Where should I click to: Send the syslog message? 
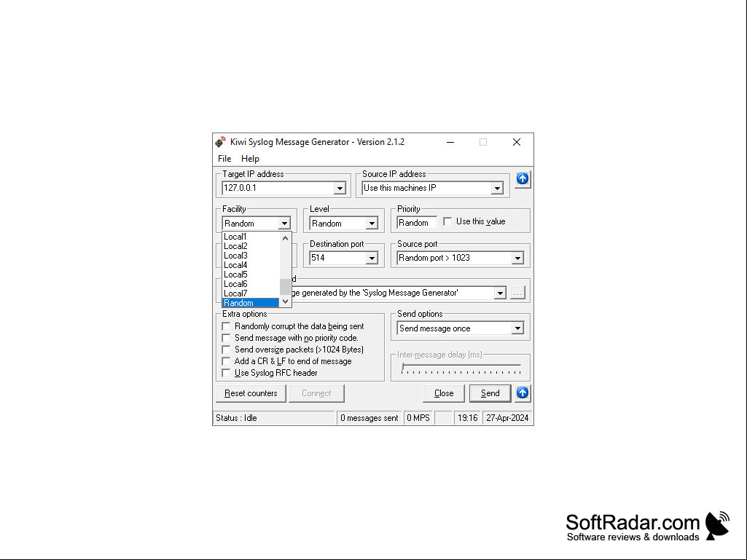(x=490, y=393)
